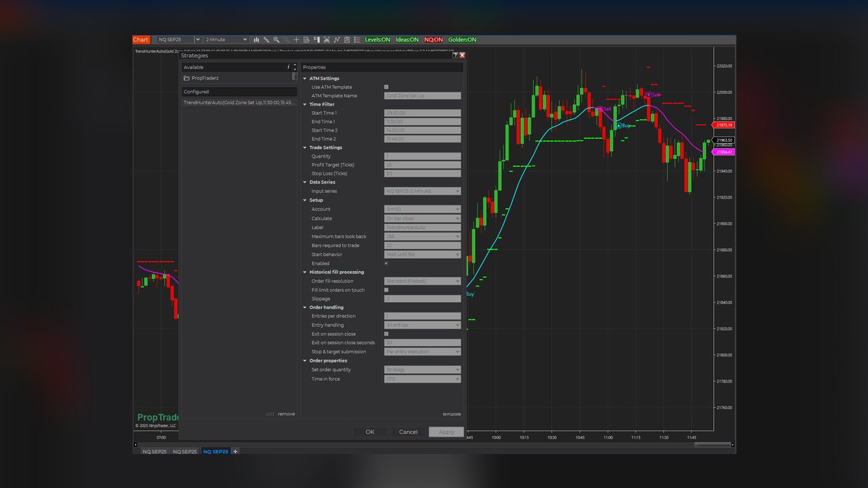Click the magenta 21954.47 price marker
The image size is (868, 488).
725,152
